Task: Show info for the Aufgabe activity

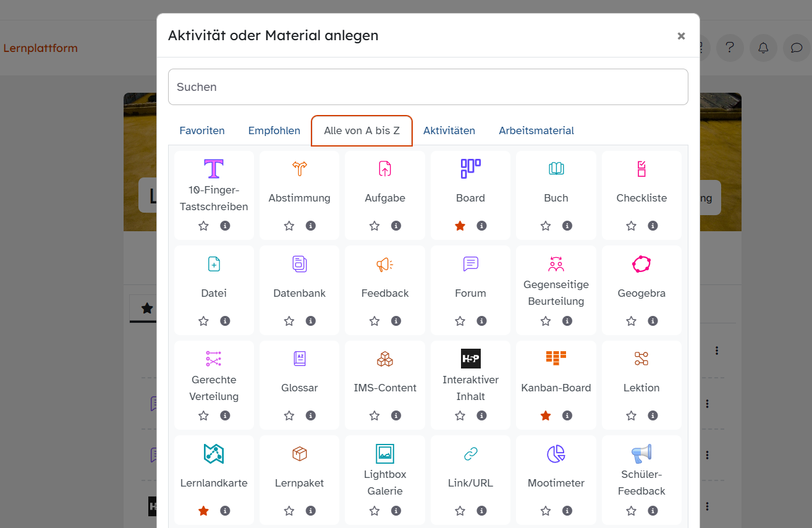Action: point(396,226)
